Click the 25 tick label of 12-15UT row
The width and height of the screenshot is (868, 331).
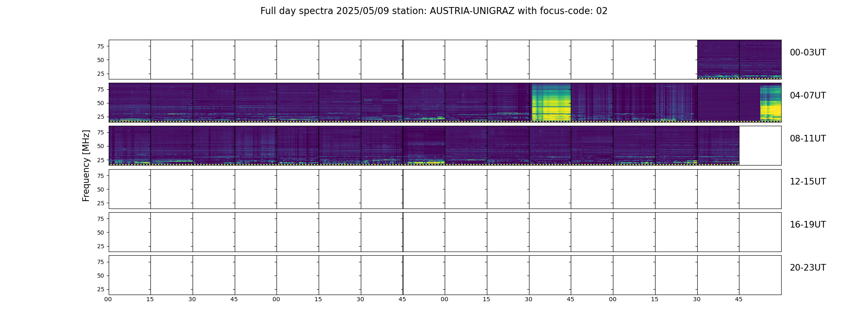tap(100, 203)
